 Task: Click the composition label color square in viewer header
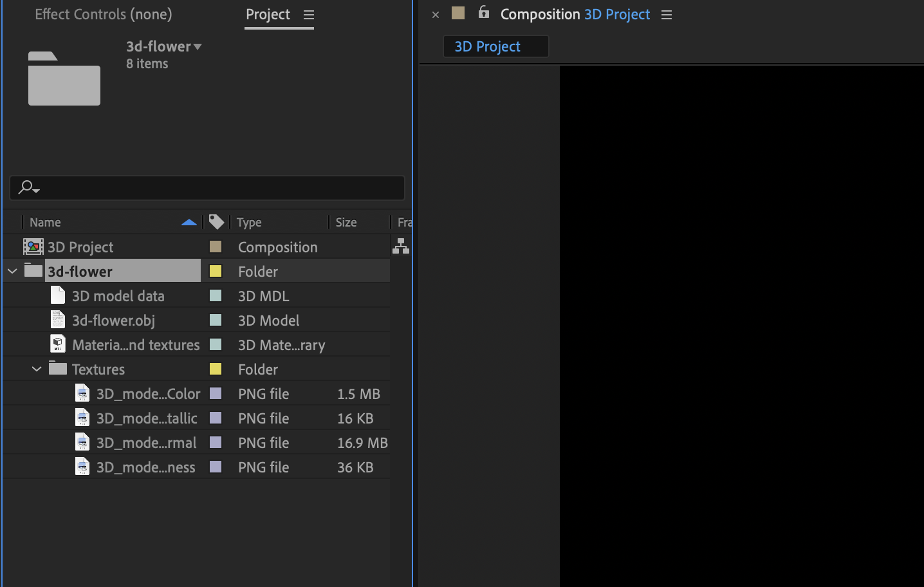(458, 13)
